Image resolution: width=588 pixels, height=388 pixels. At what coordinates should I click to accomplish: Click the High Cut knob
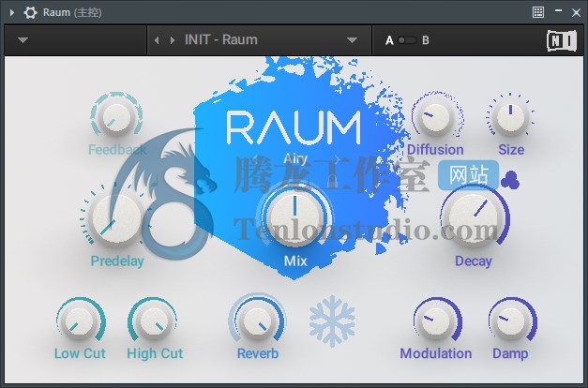click(153, 322)
